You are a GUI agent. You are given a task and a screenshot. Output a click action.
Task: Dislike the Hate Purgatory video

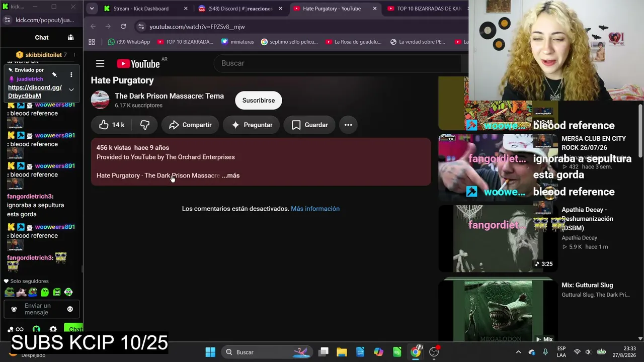coord(145,125)
